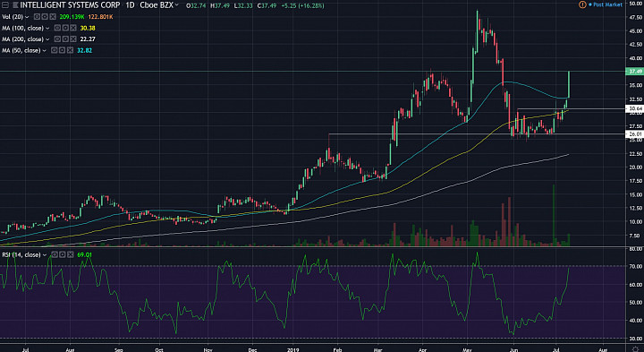Open the dropdown arrow after Cboe BZX
Image resolution: width=644 pixels, height=352 pixels.
(177, 5)
